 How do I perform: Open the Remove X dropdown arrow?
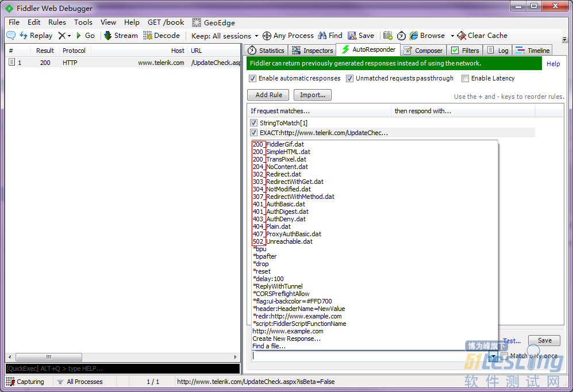[x=69, y=36]
